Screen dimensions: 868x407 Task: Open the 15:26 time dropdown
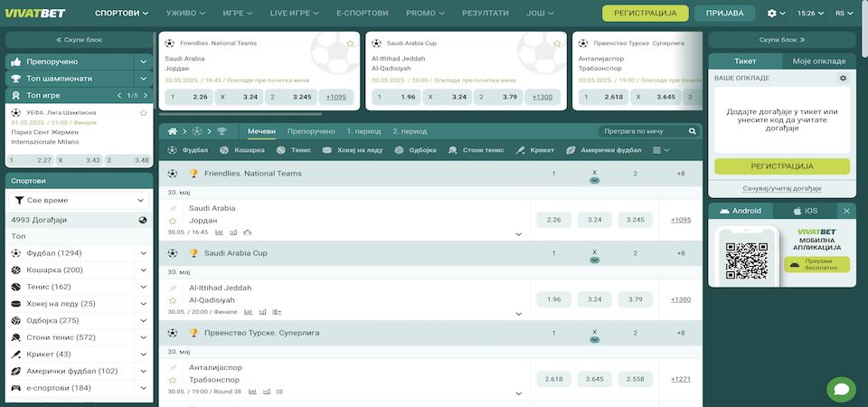pos(811,14)
